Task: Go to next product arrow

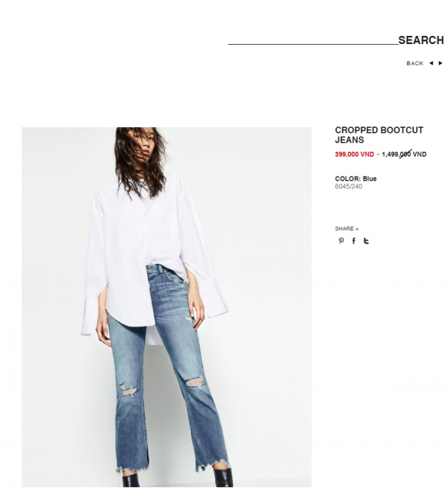Action: [x=440, y=63]
